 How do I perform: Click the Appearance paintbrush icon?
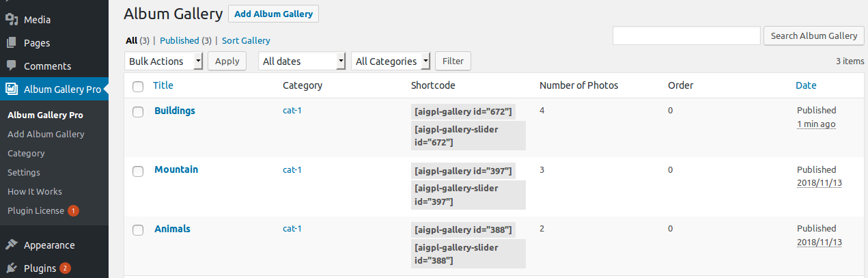pyautogui.click(x=12, y=245)
